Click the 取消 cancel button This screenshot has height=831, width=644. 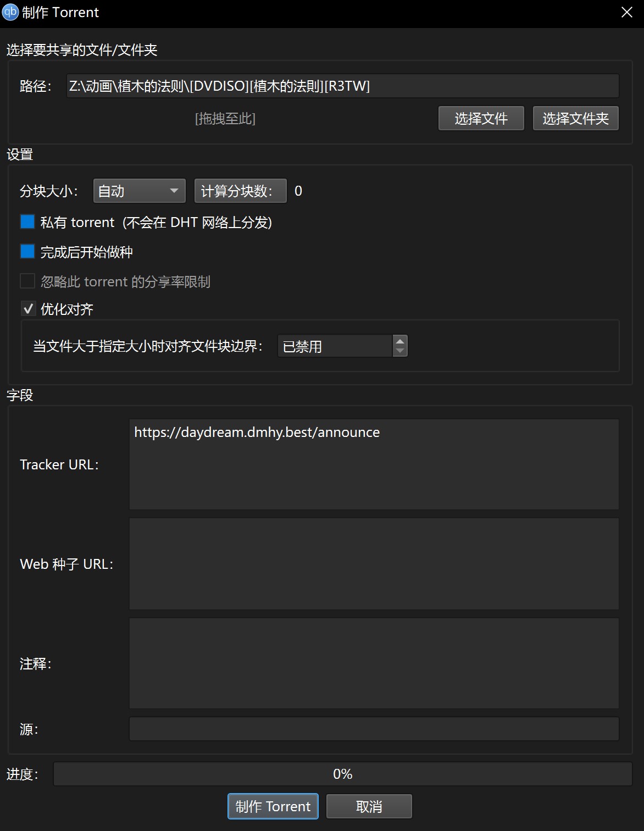369,806
